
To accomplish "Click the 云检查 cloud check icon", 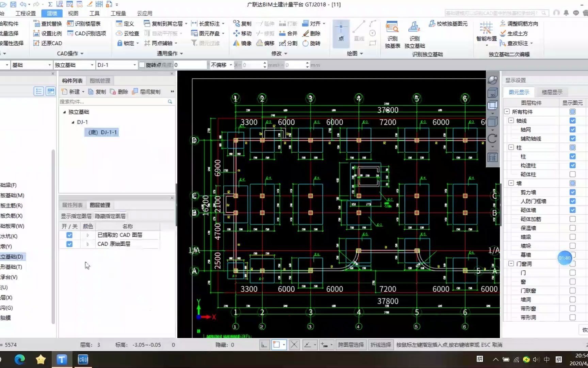I will pos(119,33).
